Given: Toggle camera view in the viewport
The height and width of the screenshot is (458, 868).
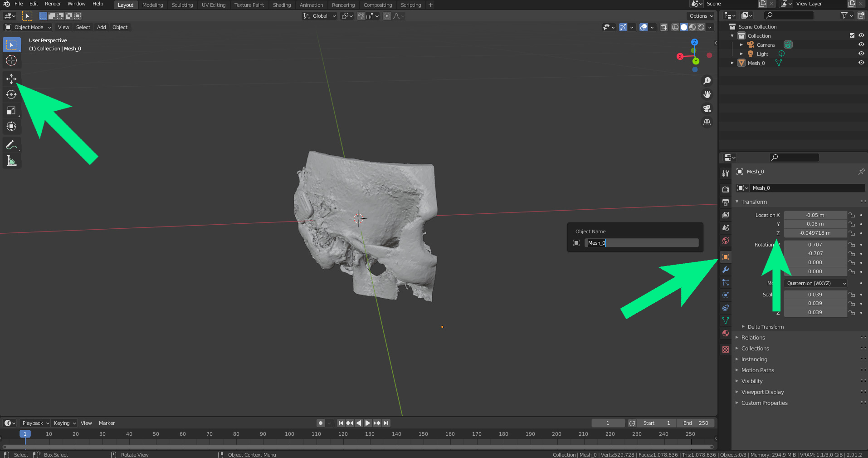Looking at the screenshot, I should [707, 108].
